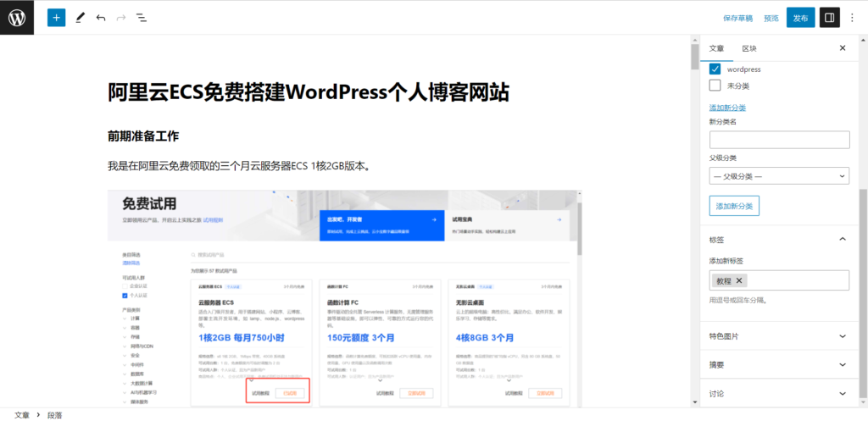Open the block inserter plus button

point(57,18)
